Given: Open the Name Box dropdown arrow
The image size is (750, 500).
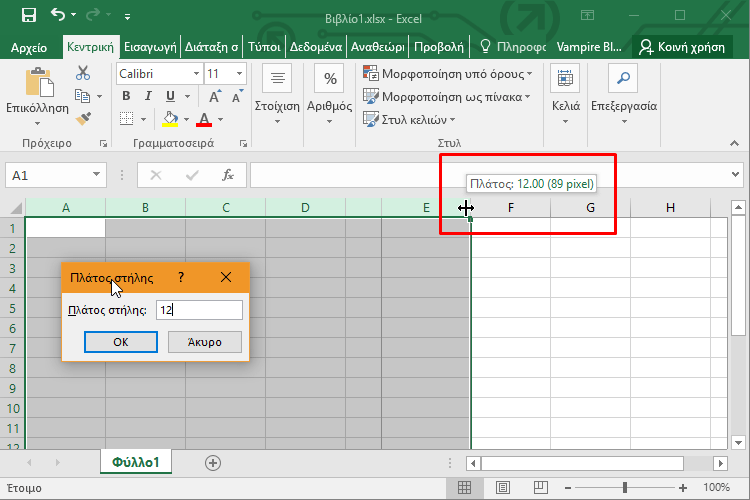Looking at the screenshot, I should pos(97,175).
